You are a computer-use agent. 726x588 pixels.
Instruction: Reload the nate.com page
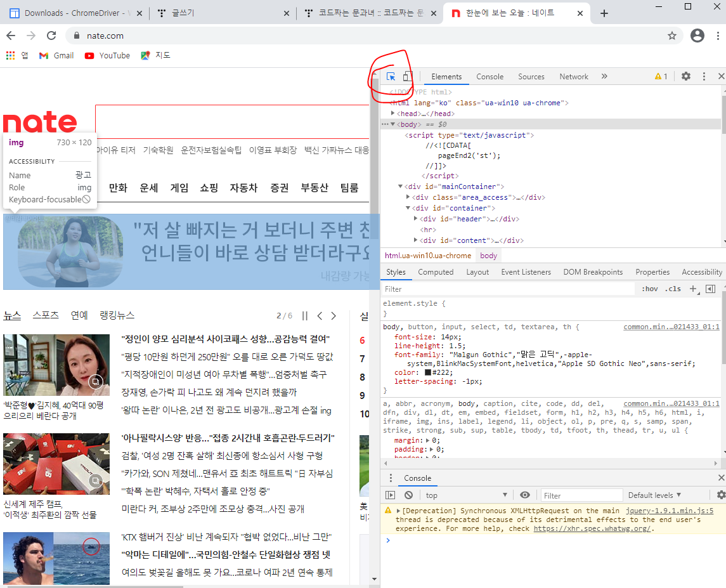pyautogui.click(x=51, y=36)
